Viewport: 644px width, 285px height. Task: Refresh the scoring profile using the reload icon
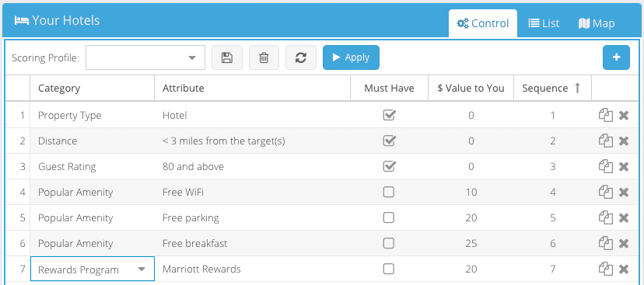[x=301, y=57]
